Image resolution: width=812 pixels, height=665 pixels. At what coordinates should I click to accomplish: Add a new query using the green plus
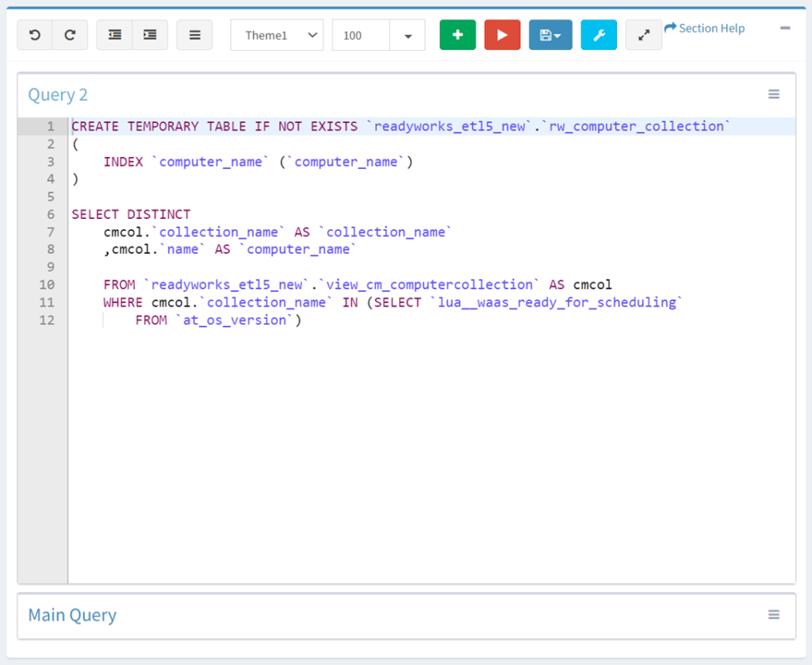pyautogui.click(x=458, y=34)
